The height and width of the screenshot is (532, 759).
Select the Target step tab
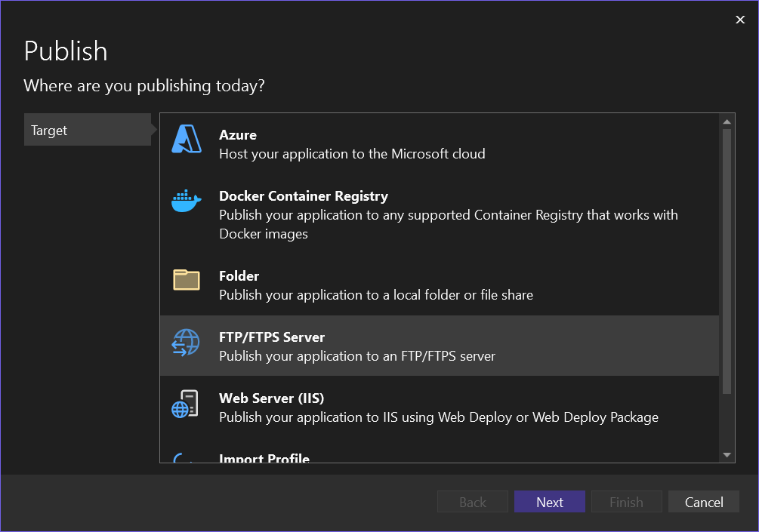pyautogui.click(x=88, y=130)
